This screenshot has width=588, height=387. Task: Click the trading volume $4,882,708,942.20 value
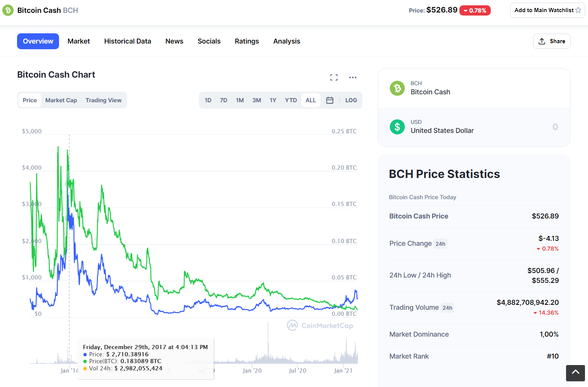coord(528,303)
